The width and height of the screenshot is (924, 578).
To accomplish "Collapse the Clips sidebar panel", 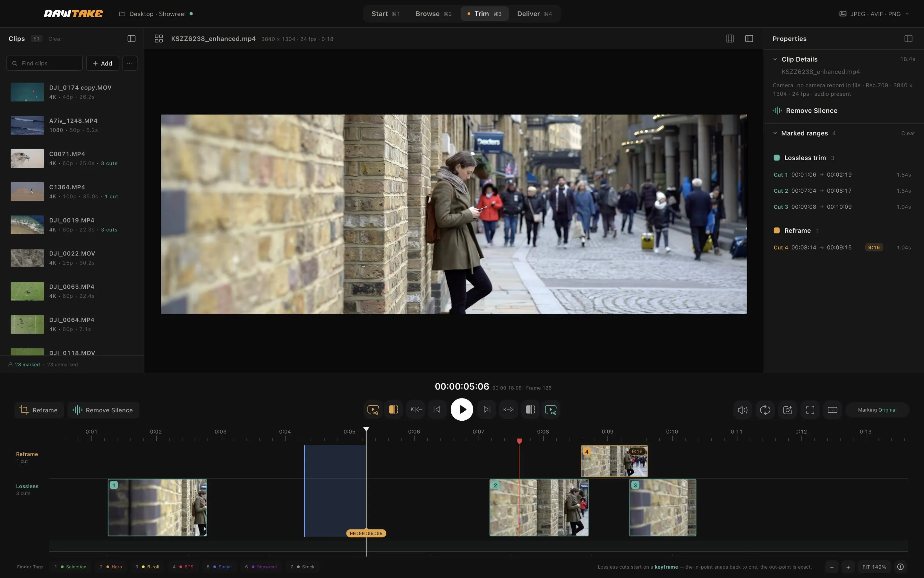I will [x=131, y=39].
